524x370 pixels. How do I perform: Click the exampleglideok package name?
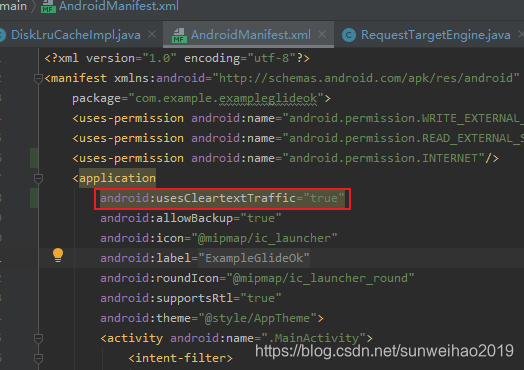[268, 98]
